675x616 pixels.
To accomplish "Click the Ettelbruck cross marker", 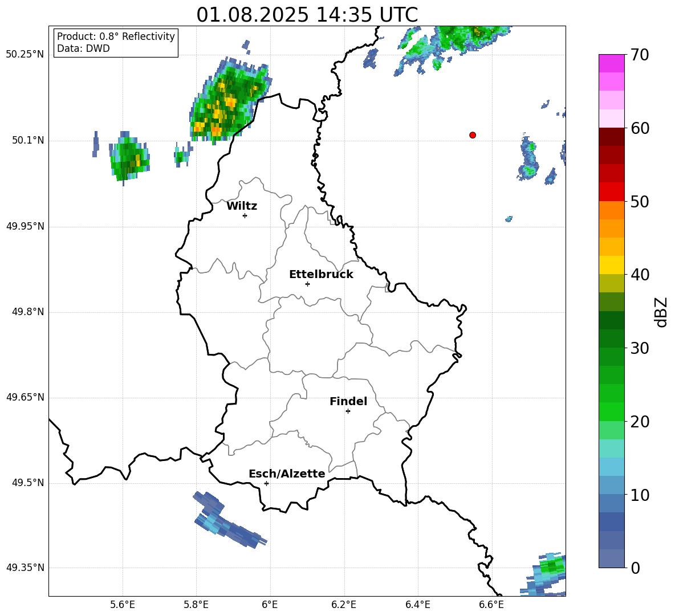I will click(307, 284).
